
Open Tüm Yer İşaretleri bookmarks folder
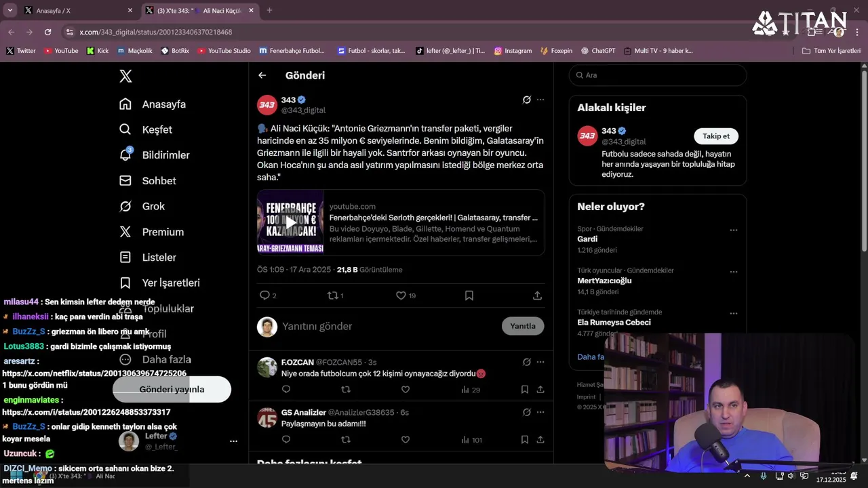click(x=831, y=51)
